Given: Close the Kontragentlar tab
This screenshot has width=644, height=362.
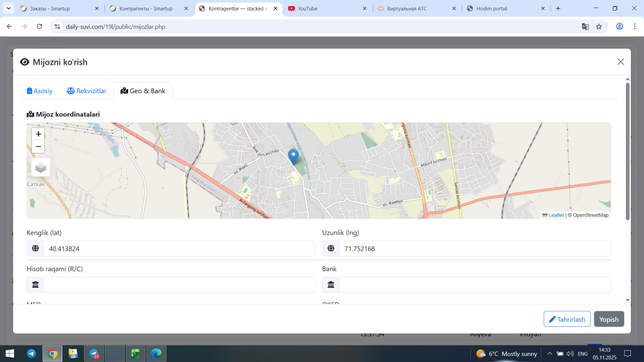Looking at the screenshot, I should (x=276, y=9).
